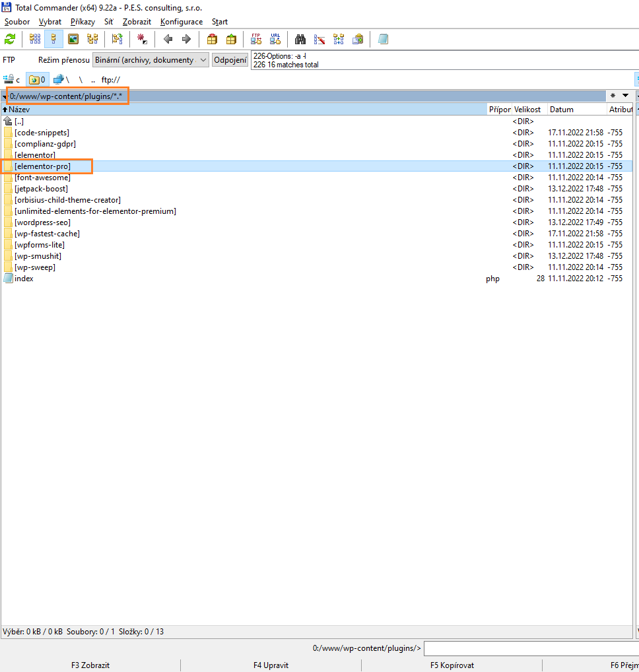Go back with the left arrow icon
This screenshot has width=639, height=672.
168,40
